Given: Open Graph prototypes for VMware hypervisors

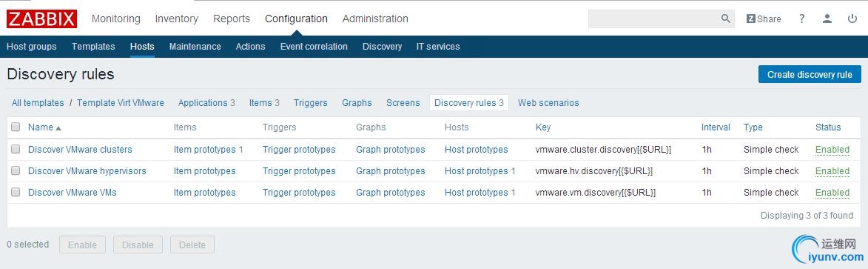Looking at the screenshot, I should [391, 171].
